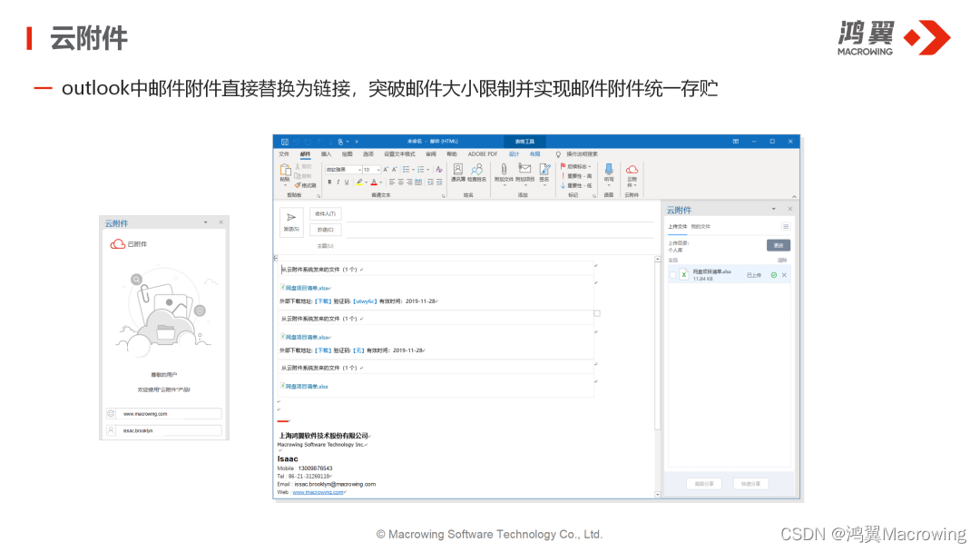Open the www.macrowing.com signature link
The width and height of the screenshot is (980, 552).
(318, 492)
